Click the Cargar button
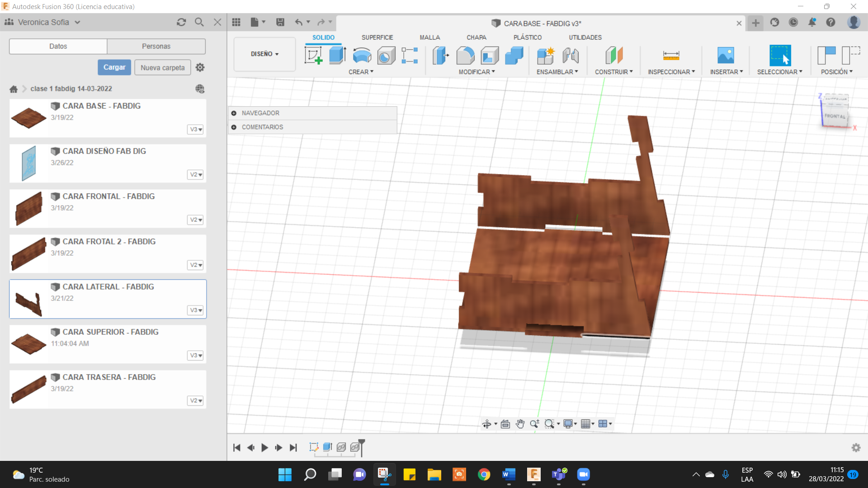The height and width of the screenshot is (488, 868). point(114,67)
